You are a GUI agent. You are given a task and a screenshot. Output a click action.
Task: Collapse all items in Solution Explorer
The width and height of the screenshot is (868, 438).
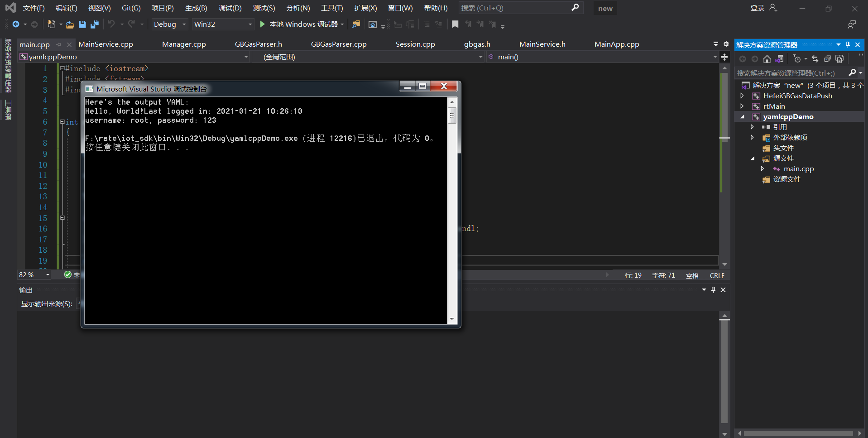click(827, 59)
